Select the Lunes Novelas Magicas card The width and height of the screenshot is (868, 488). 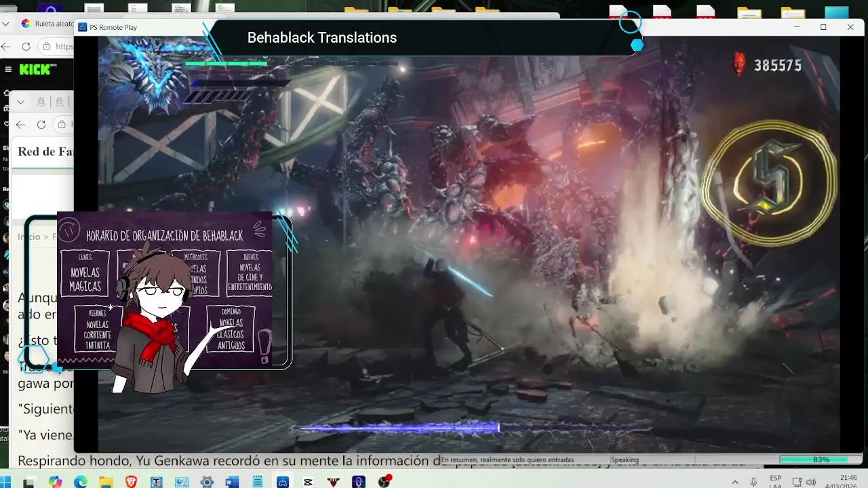pos(85,273)
